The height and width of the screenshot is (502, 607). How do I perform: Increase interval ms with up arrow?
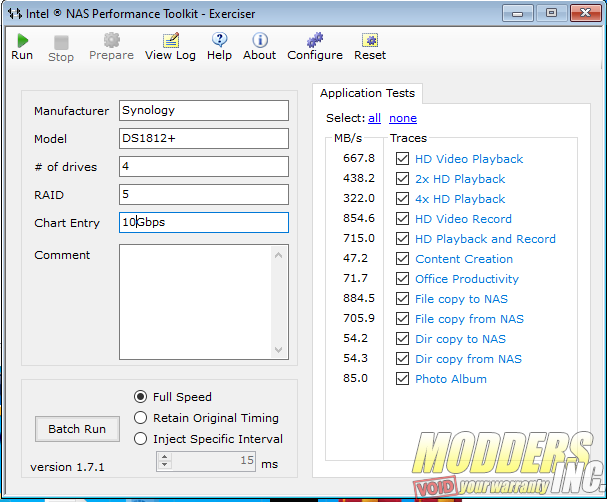(165, 457)
